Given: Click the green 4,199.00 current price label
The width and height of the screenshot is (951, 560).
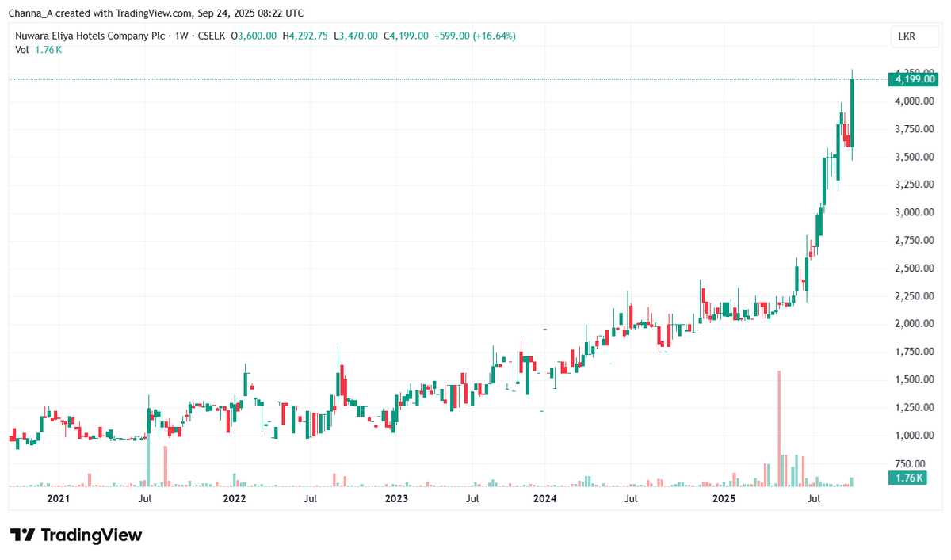Looking at the screenshot, I should [915, 79].
